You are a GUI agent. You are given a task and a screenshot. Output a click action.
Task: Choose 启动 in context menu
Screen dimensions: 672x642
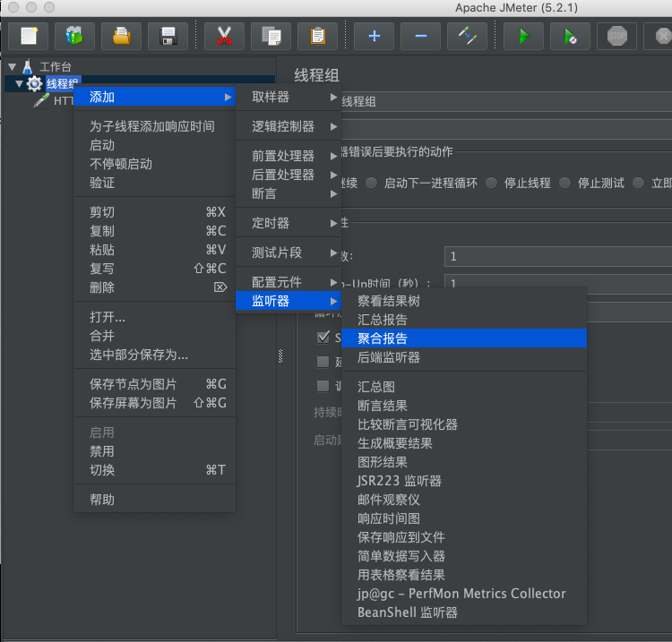click(154, 145)
